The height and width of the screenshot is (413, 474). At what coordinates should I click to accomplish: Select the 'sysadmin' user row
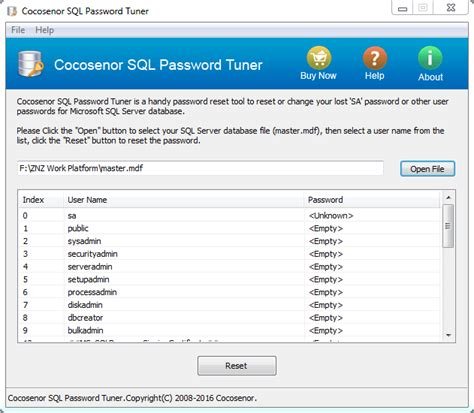(x=229, y=241)
